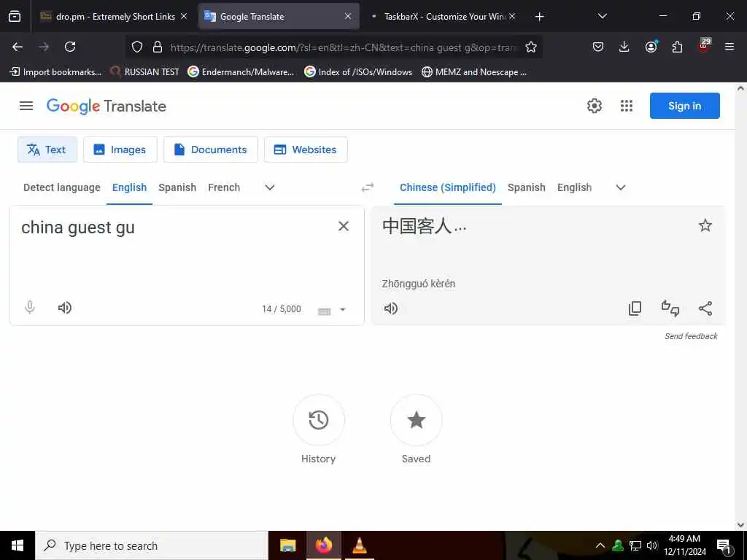747x560 pixels.
Task: Go back with browser back arrow
Action: 18,47
